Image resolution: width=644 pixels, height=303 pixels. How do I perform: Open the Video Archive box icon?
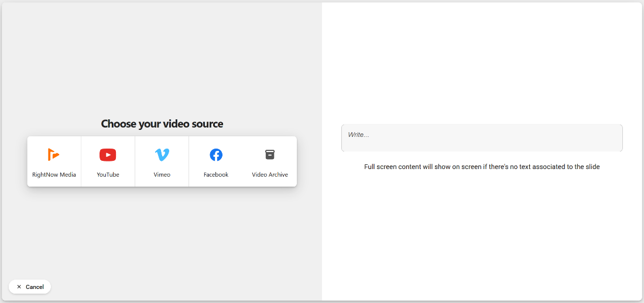(270, 155)
